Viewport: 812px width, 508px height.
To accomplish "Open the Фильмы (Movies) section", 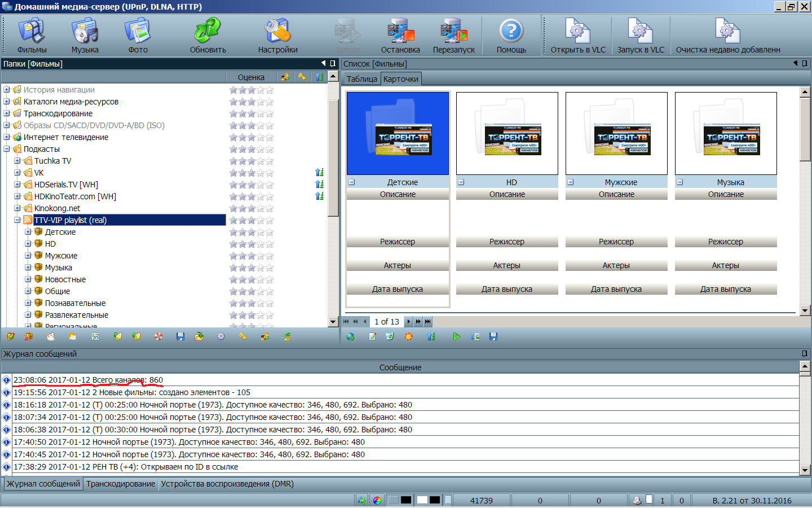I will click(32, 36).
